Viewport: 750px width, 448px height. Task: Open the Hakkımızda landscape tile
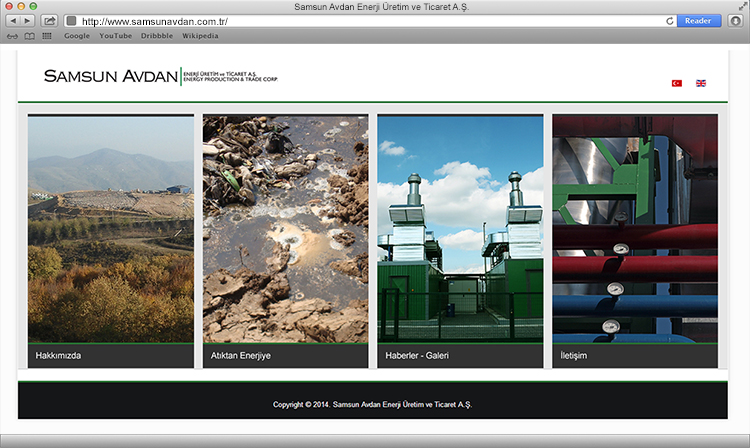coord(111,240)
